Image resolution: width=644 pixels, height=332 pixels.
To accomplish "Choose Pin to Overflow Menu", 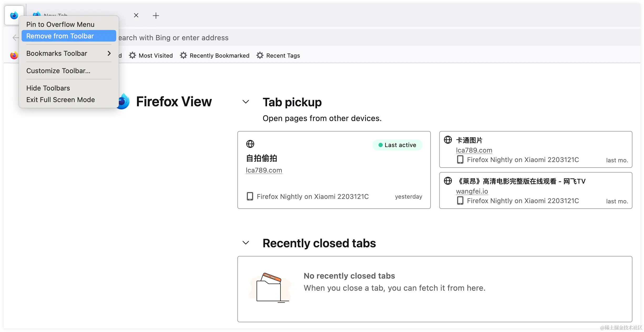I will pos(60,24).
